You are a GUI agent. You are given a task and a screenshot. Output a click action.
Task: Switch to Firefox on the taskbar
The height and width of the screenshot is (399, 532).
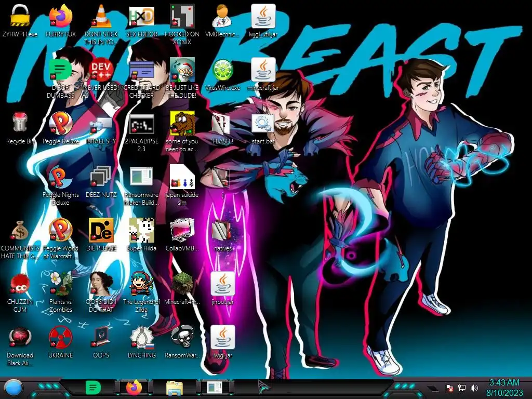click(134, 388)
